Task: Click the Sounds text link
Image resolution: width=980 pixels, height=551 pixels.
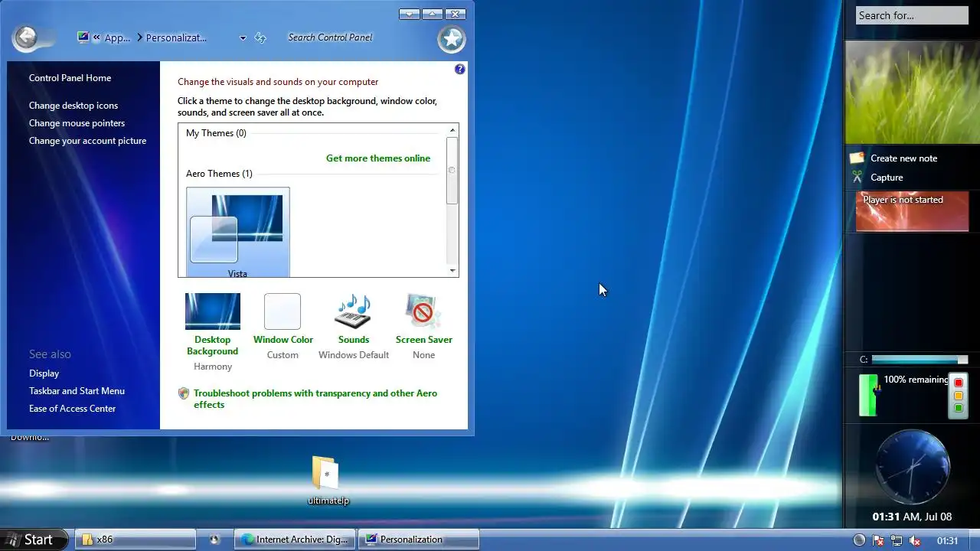Action: point(354,340)
